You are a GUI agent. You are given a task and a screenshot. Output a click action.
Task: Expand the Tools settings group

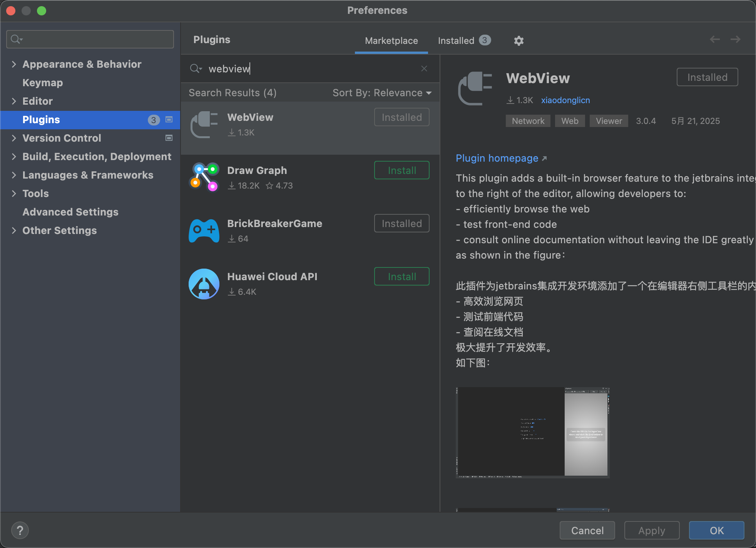[14, 194]
